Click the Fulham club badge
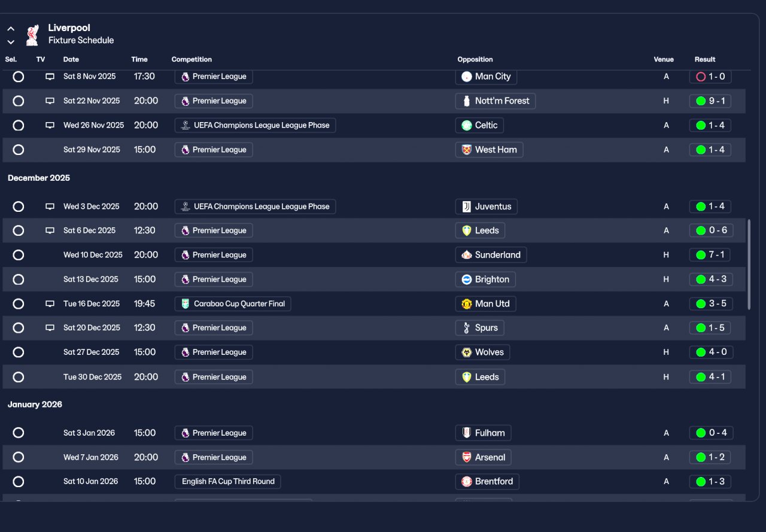 click(x=467, y=433)
